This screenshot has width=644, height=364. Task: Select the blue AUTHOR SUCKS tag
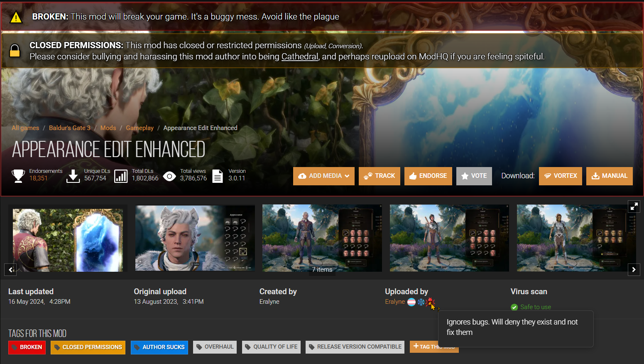coord(159,347)
